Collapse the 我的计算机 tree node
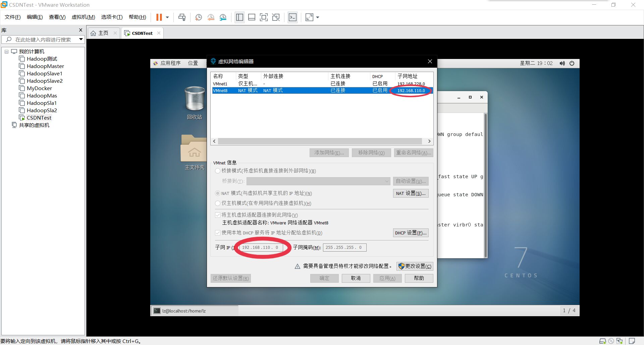The height and width of the screenshot is (345, 644). coord(6,52)
